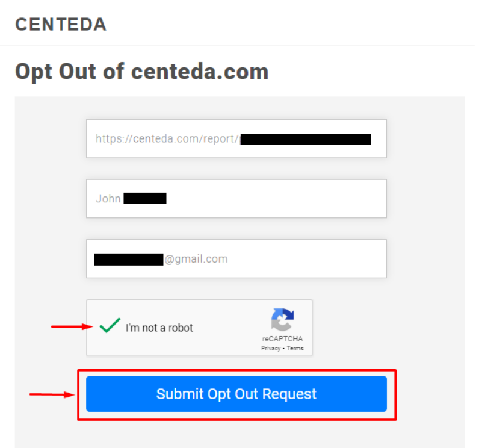Open the reCAPTCHA Privacy link
Screen dimensions: 482x448
[271, 347]
